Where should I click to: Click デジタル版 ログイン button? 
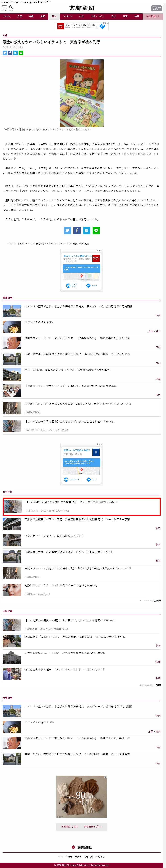click(156, 8)
